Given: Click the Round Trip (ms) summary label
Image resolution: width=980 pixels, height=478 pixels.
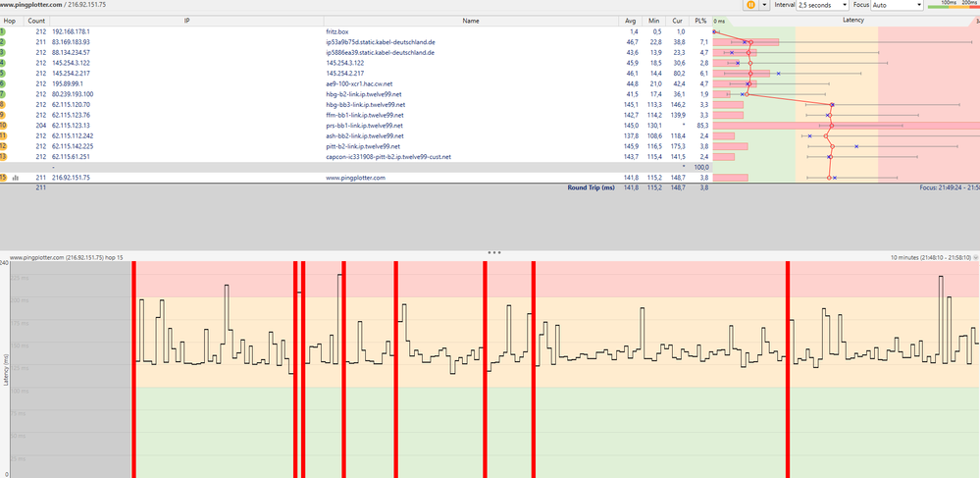Looking at the screenshot, I should tap(591, 187).
